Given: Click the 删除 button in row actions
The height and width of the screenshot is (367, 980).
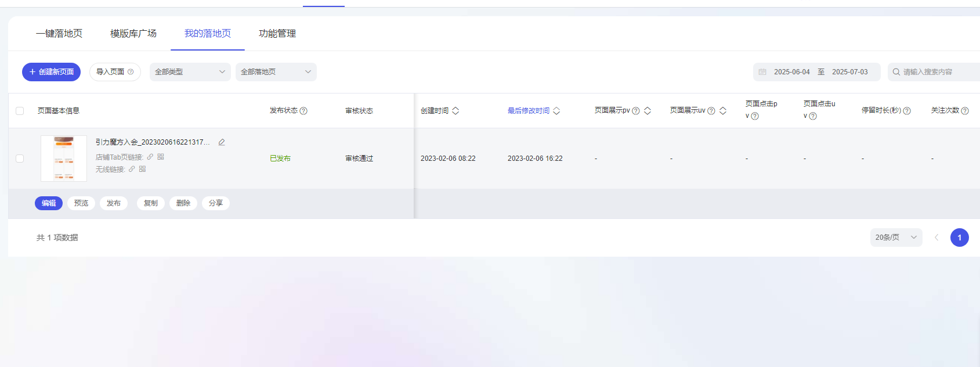Looking at the screenshot, I should (x=183, y=203).
